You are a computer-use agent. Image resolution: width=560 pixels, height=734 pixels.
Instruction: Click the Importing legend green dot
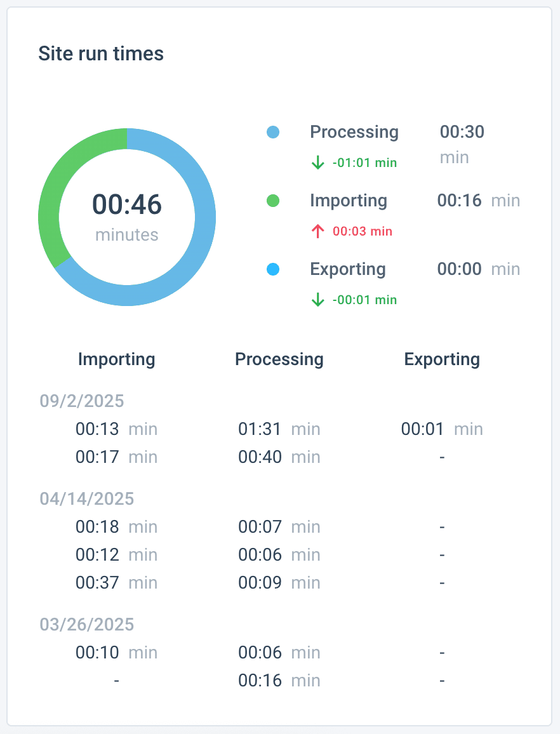(273, 201)
